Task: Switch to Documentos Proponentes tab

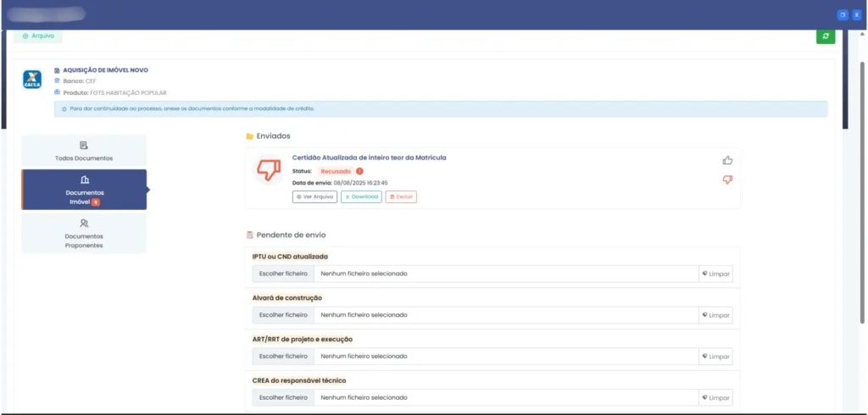Action: coord(83,233)
